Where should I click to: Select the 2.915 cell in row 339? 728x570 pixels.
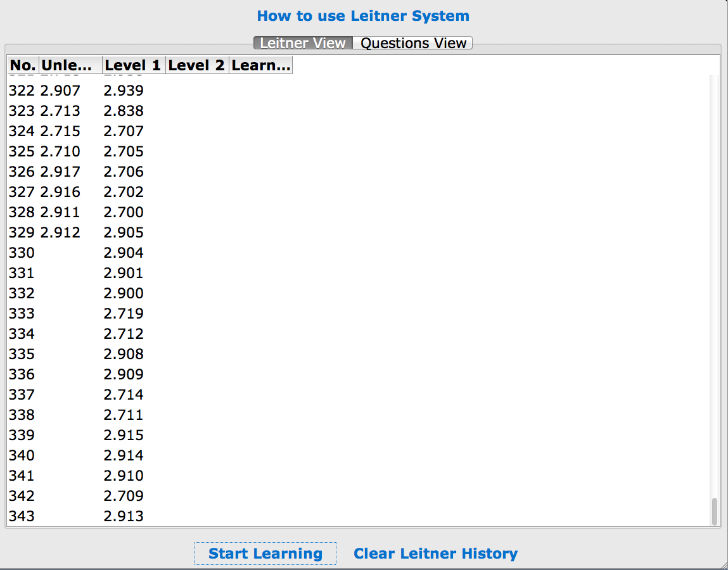[x=124, y=435]
